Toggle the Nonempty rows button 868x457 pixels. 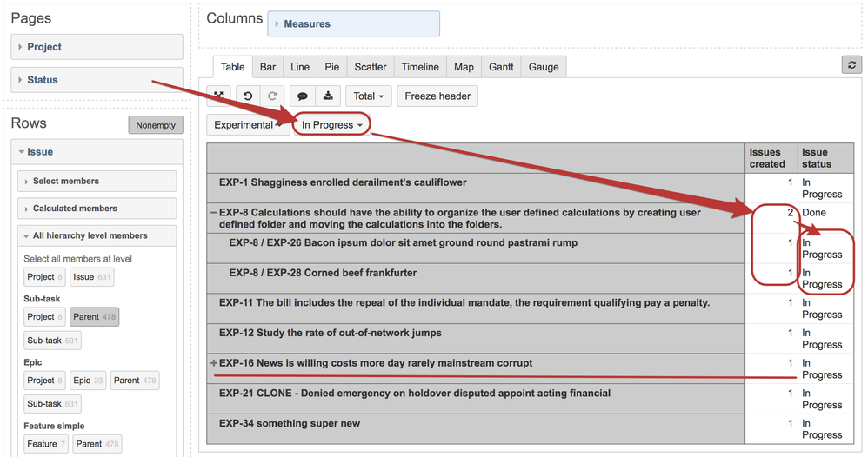[x=156, y=125]
